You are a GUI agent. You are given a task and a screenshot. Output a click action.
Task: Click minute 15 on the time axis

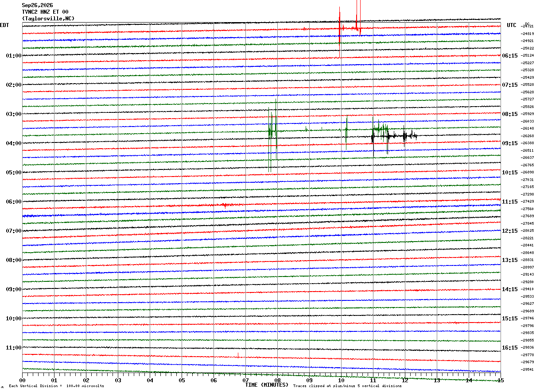(x=501, y=380)
